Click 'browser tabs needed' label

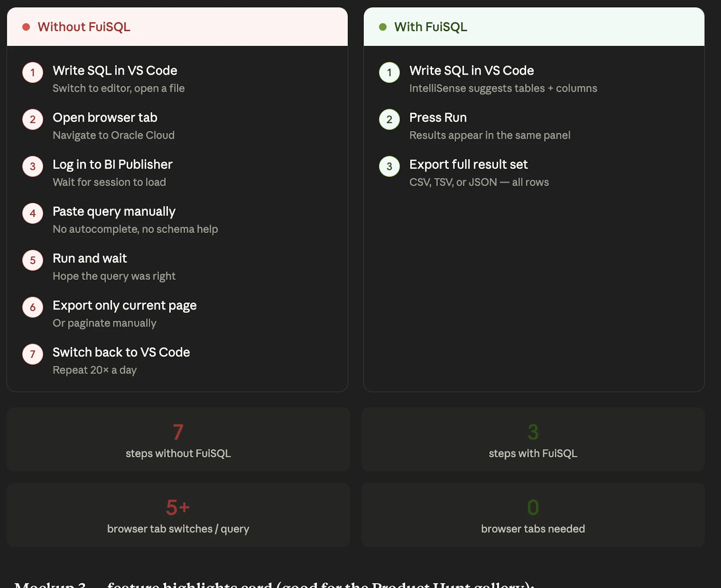[533, 529]
